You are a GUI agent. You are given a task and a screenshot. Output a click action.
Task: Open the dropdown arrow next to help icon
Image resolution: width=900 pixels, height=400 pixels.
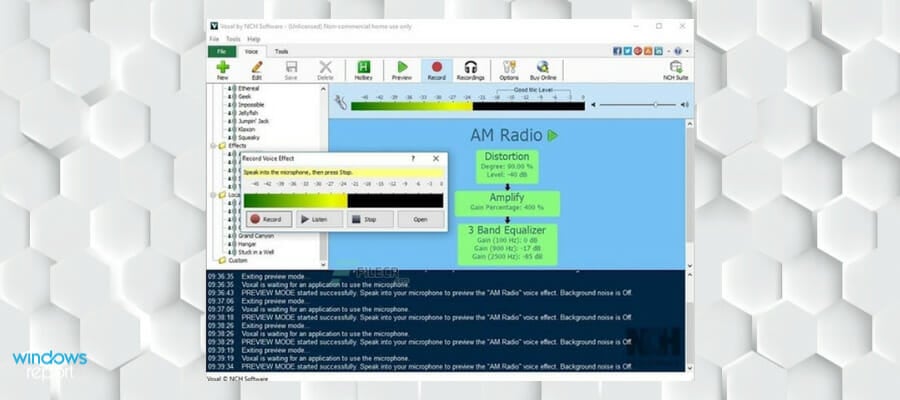(x=687, y=51)
